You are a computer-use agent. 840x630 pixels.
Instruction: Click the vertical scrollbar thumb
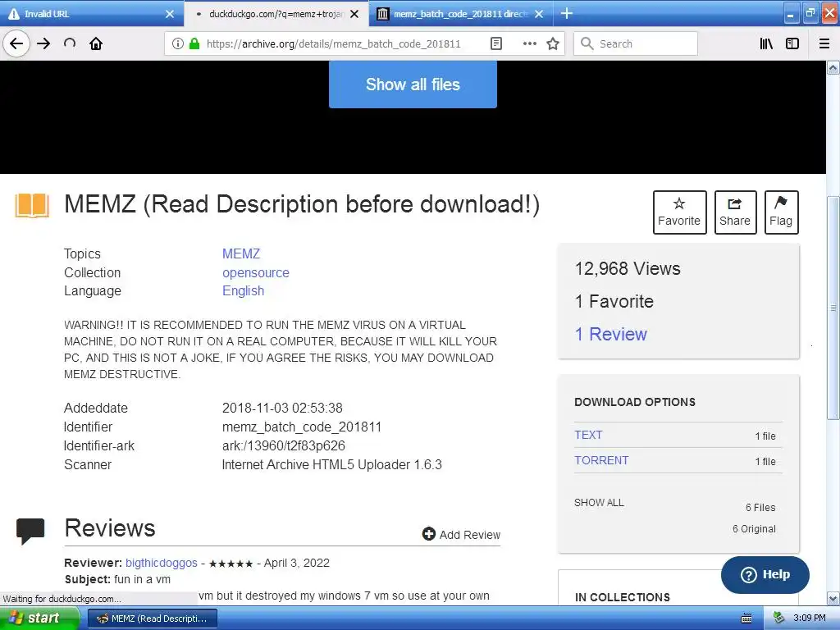833,308
